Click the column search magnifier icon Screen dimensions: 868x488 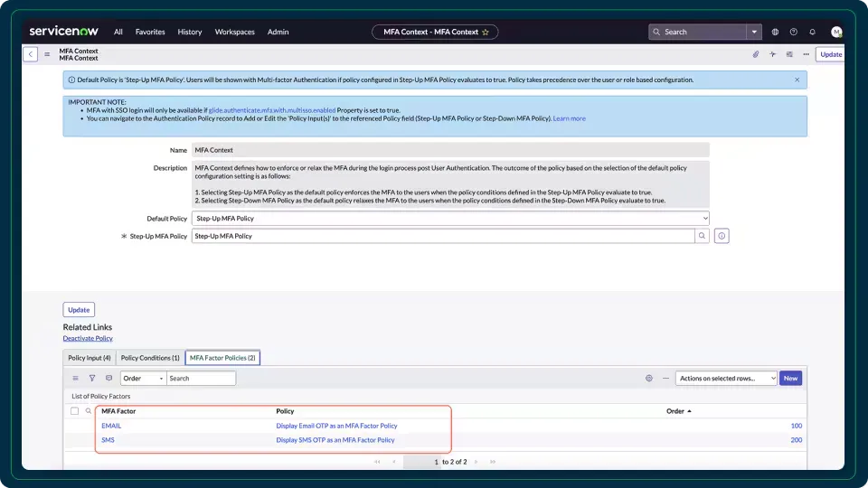coord(88,411)
